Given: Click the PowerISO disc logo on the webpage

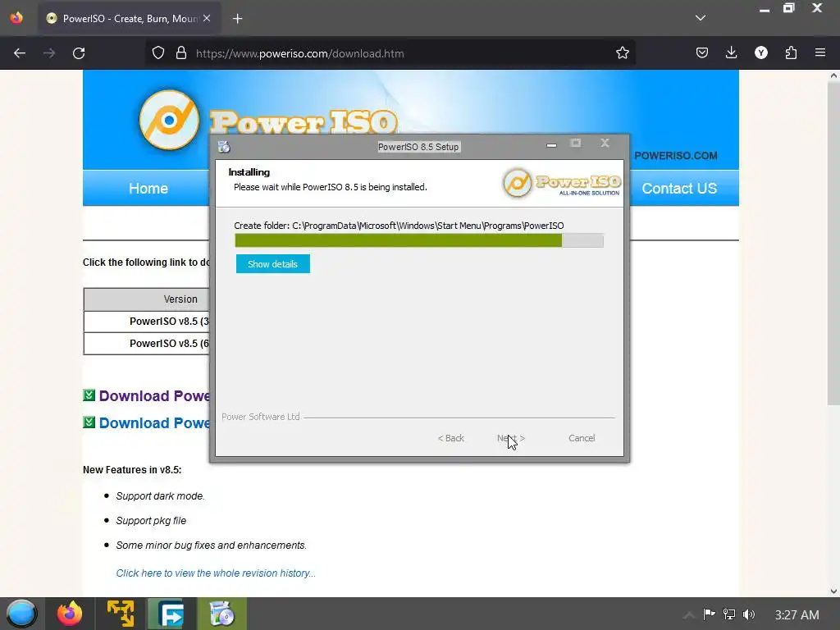Looking at the screenshot, I should (x=169, y=120).
